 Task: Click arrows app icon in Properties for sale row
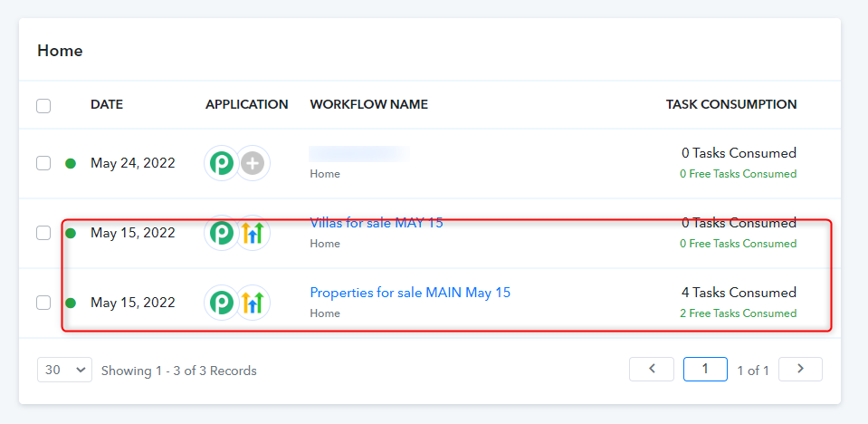253,303
